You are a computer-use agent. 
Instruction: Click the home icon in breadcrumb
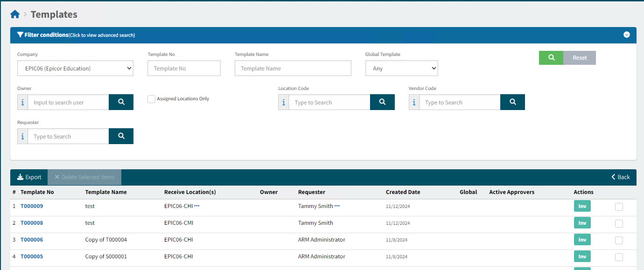pos(15,14)
